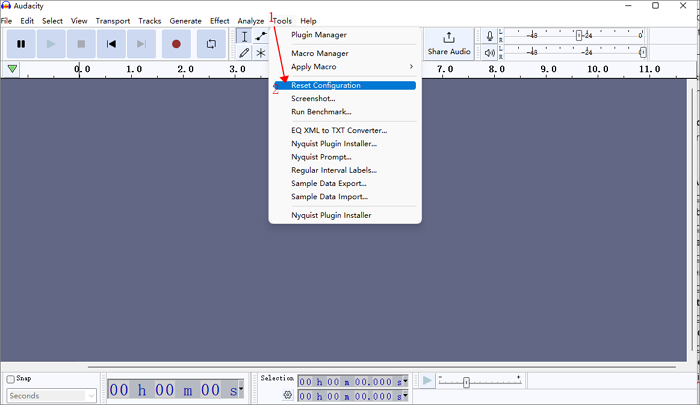700x405 pixels.
Task: Click the Nyquist Prompt... entry
Action: click(321, 157)
